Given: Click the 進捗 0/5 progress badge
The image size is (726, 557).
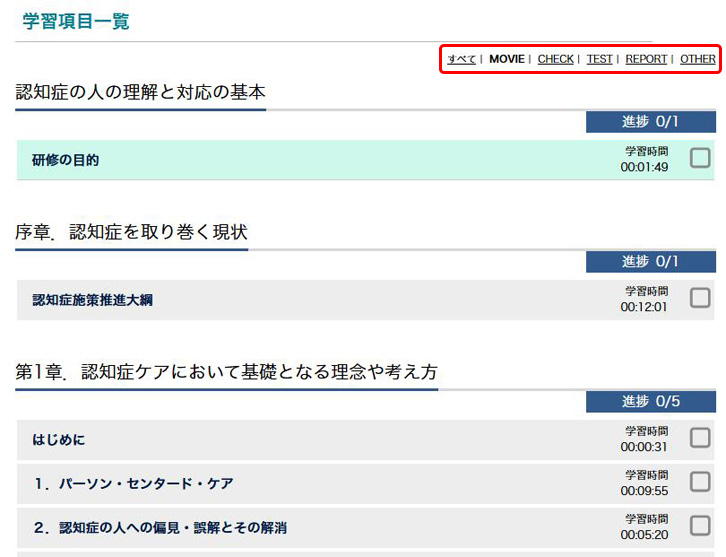Looking at the screenshot, I should [x=650, y=402].
